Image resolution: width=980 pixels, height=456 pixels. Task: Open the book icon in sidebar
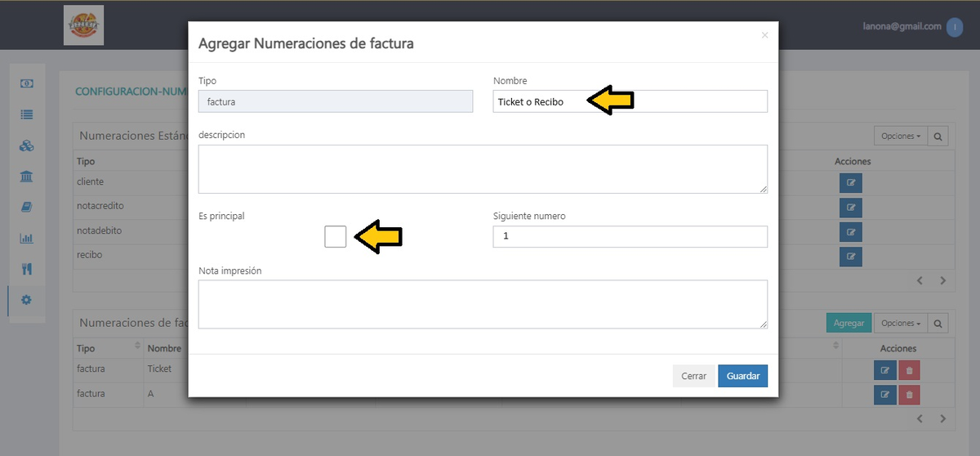(x=26, y=208)
